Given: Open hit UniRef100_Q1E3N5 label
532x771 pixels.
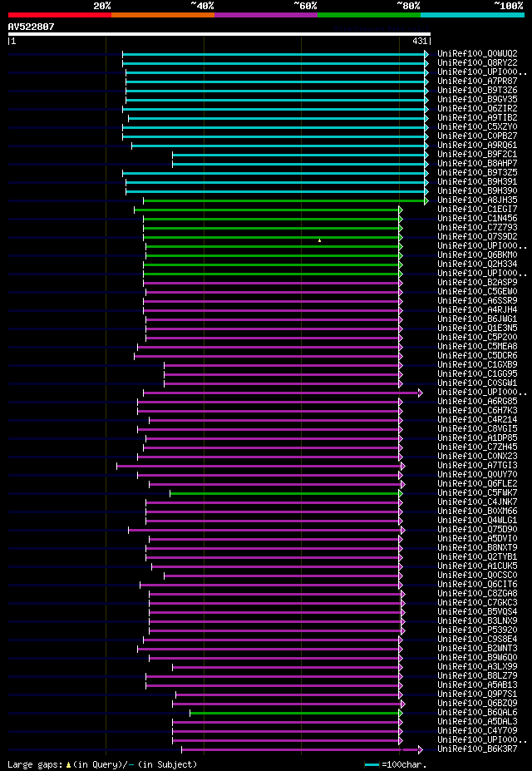Looking at the screenshot, I should tap(477, 329).
